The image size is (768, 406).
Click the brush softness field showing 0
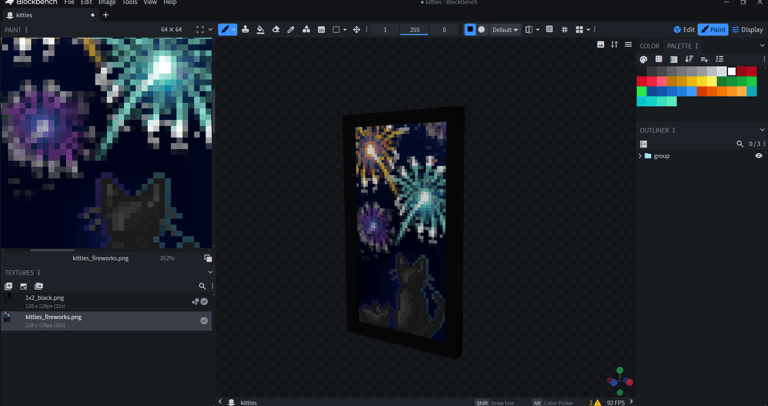(444, 29)
